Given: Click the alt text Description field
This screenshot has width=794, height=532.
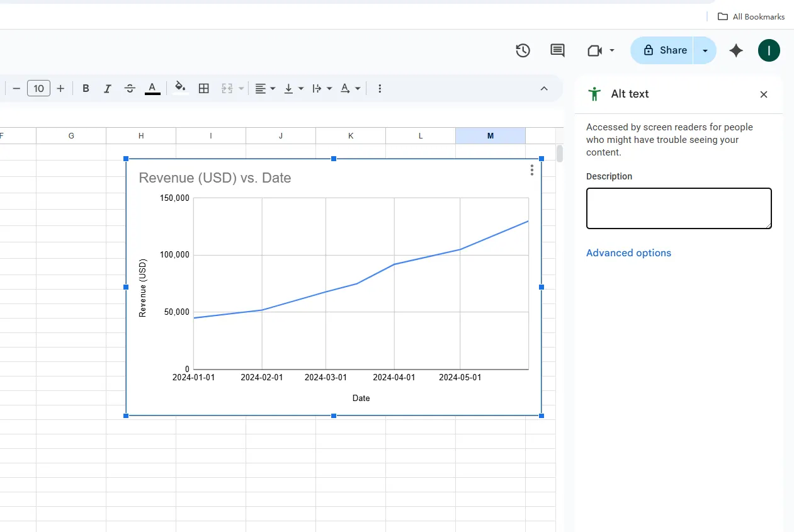Looking at the screenshot, I should point(679,208).
